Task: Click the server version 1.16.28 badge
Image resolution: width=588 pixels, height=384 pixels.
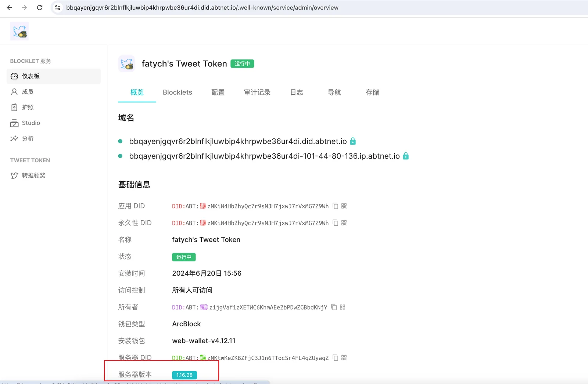Action: click(x=184, y=375)
